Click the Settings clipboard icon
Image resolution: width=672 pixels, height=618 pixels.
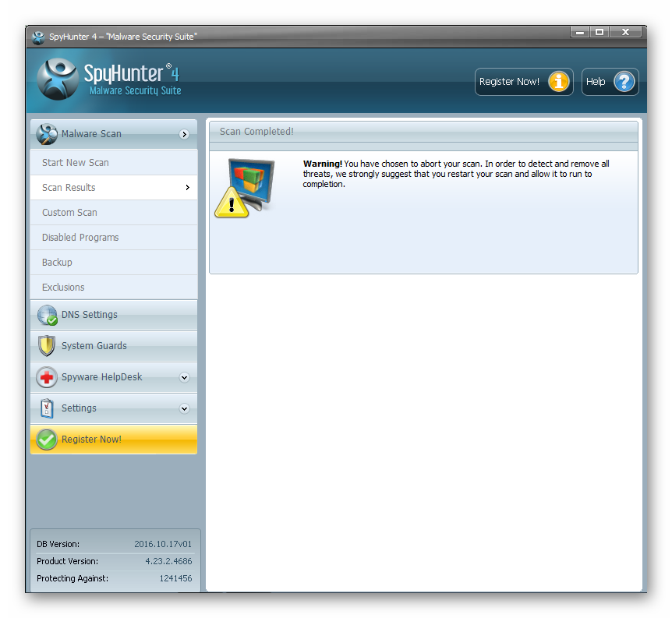(x=46, y=408)
